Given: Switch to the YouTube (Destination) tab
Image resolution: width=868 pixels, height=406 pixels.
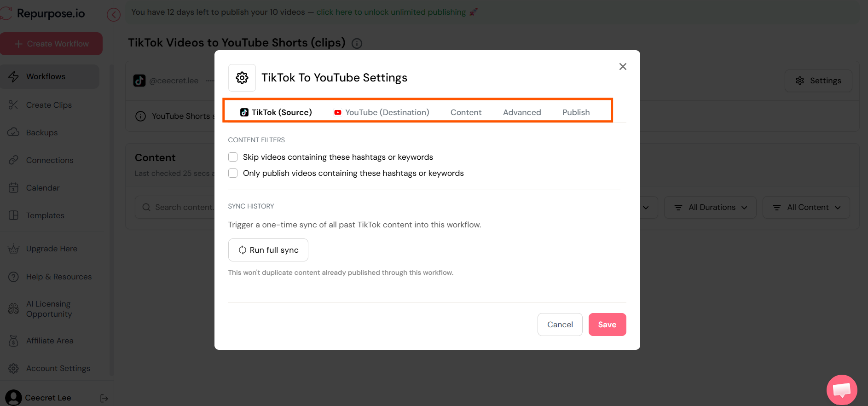Looking at the screenshot, I should 382,112.
